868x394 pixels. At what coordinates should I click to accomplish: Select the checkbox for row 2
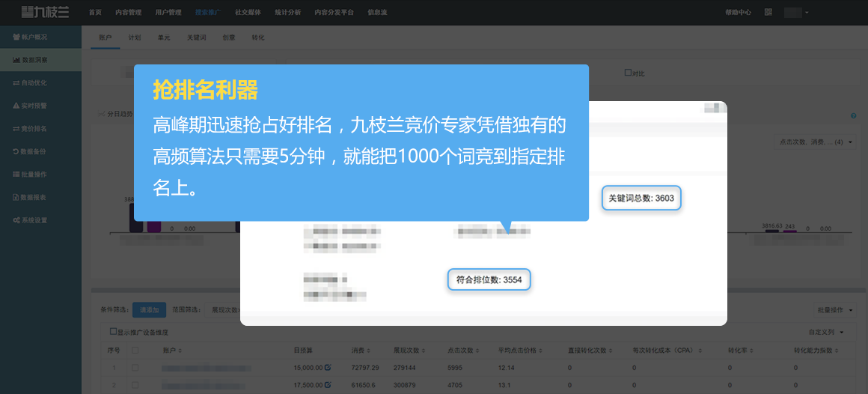point(135,384)
